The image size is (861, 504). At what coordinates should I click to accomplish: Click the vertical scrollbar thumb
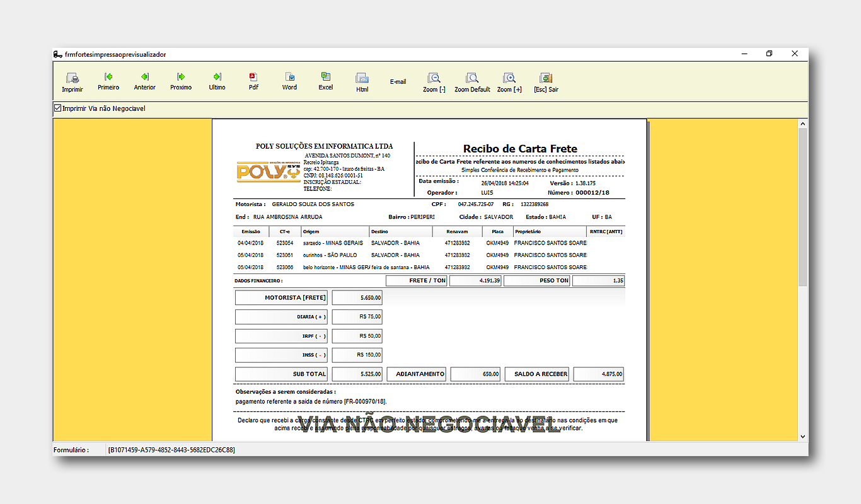pyautogui.click(x=802, y=208)
